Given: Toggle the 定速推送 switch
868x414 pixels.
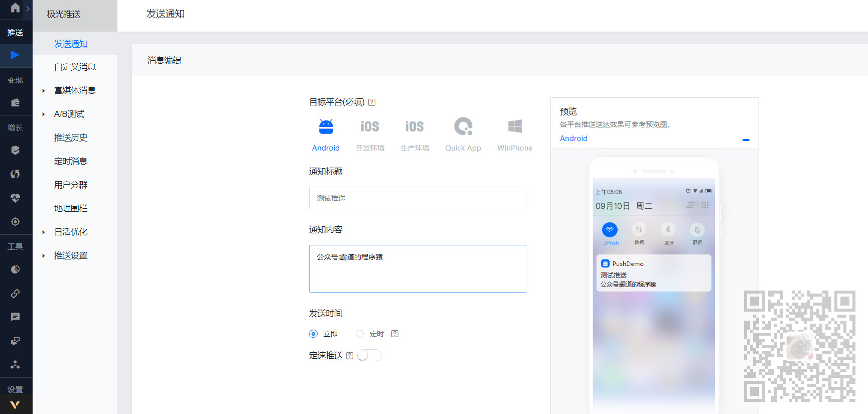Looking at the screenshot, I should point(369,355).
